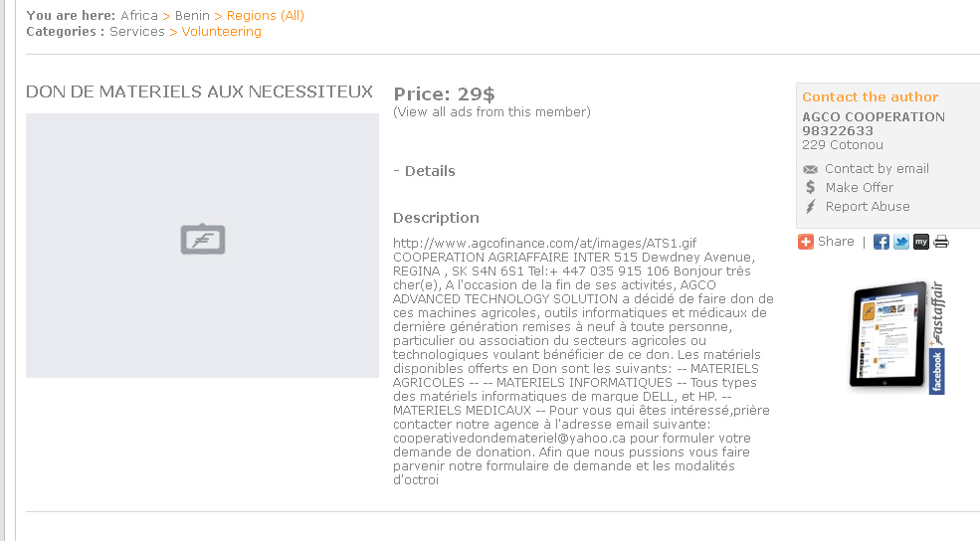980x541 pixels.
Task: Click the Make Offer link
Action: tap(859, 188)
